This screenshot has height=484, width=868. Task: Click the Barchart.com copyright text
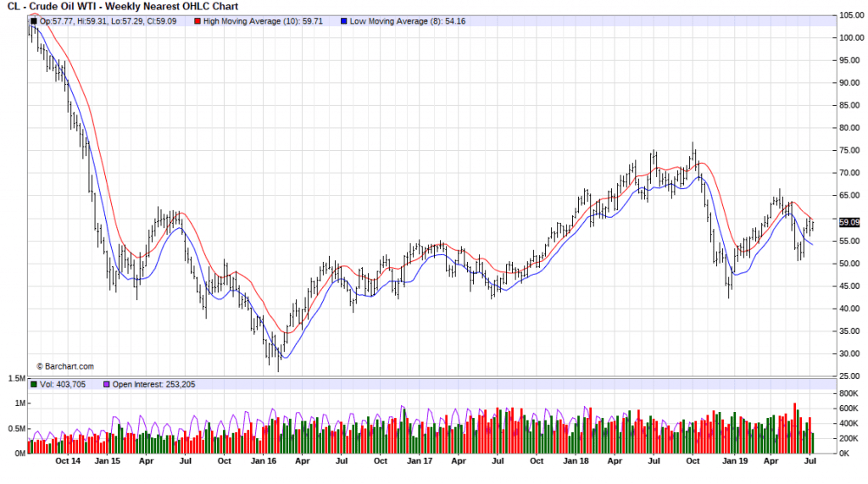pos(64,366)
